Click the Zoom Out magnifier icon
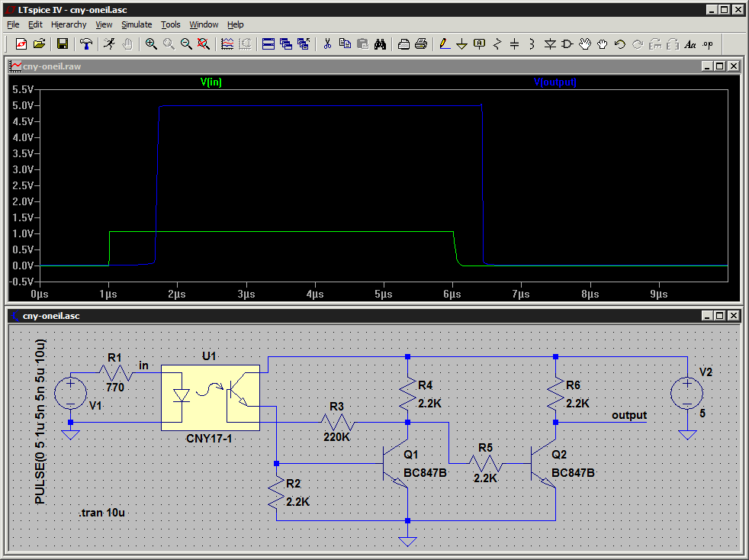The width and height of the screenshot is (749, 560). 186,44
